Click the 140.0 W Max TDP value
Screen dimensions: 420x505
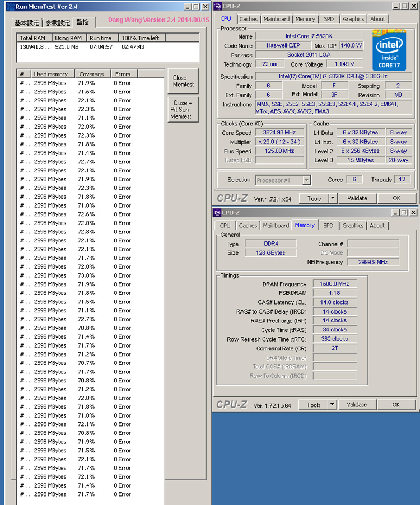pyautogui.click(x=351, y=45)
